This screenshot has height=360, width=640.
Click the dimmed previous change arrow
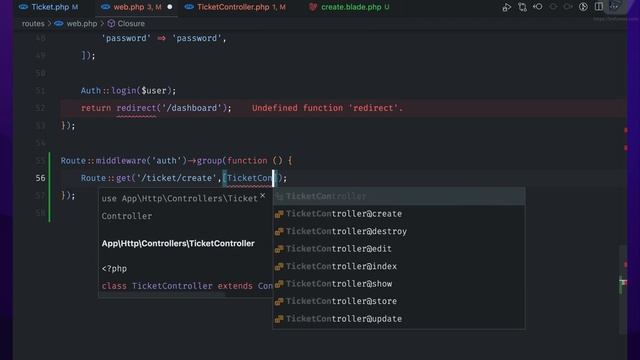pos(553,7)
